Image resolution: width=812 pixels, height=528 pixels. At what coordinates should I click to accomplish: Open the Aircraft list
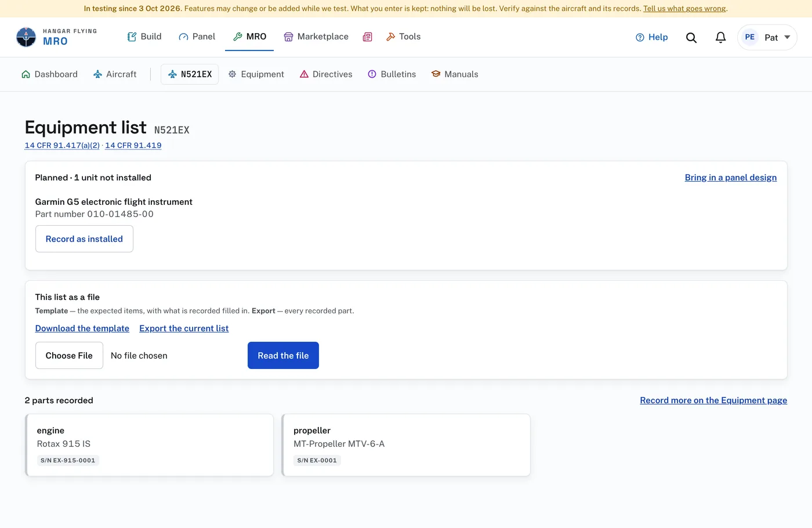[115, 74]
